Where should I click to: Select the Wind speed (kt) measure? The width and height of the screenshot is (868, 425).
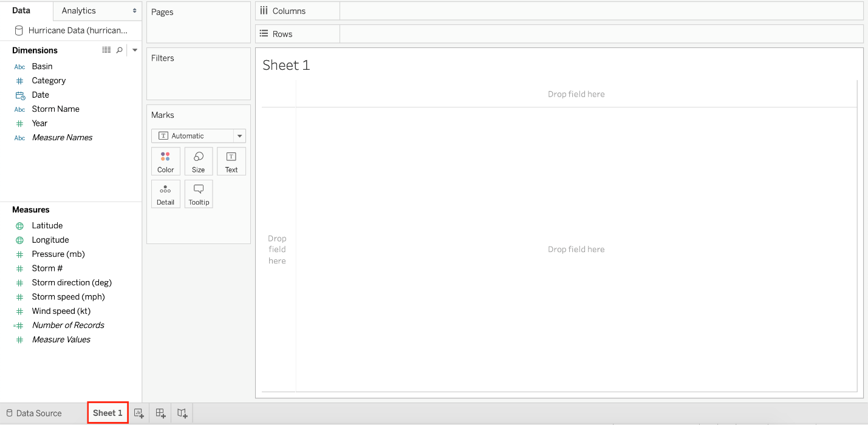[61, 311]
